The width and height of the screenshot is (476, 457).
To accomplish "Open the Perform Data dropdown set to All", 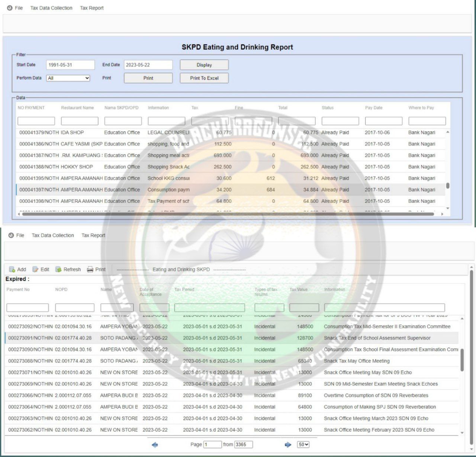I will click(x=68, y=78).
